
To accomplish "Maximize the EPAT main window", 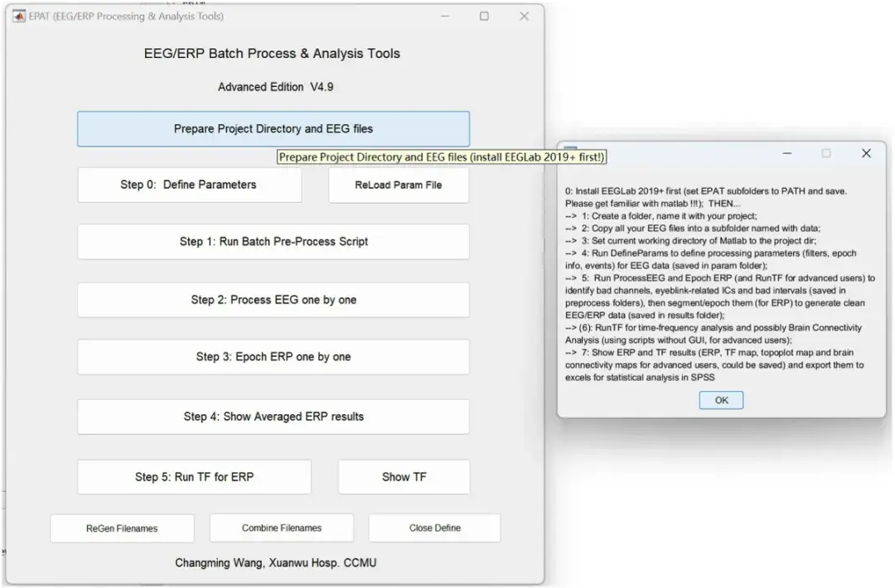I will (484, 16).
